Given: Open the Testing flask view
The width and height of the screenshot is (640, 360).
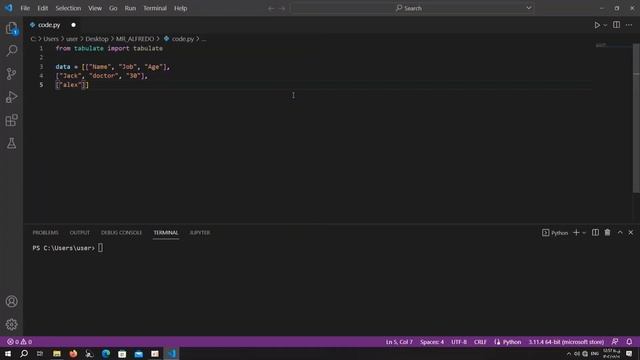Looking at the screenshot, I should tap(11, 143).
